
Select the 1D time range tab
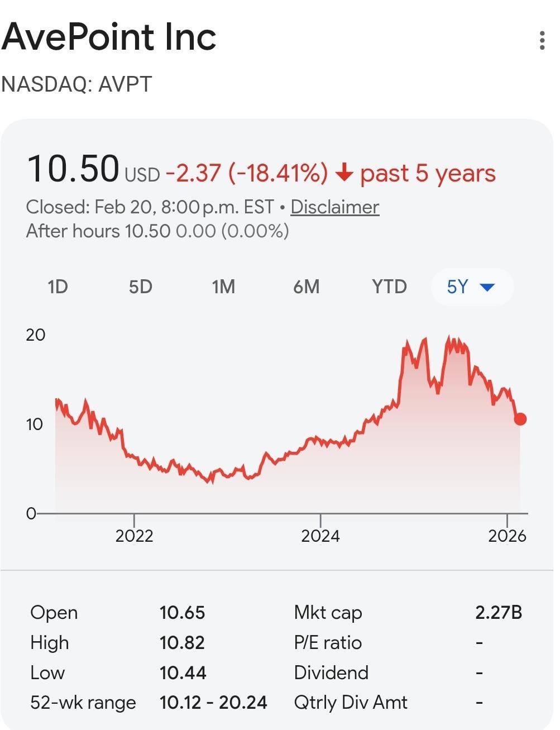58,287
